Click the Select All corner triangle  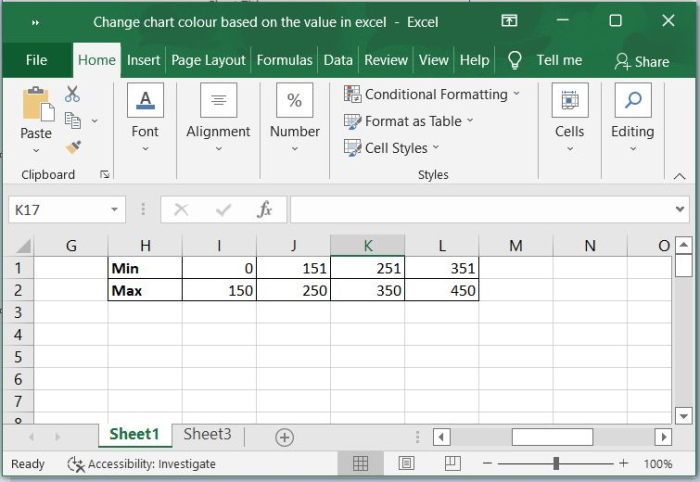pos(24,246)
